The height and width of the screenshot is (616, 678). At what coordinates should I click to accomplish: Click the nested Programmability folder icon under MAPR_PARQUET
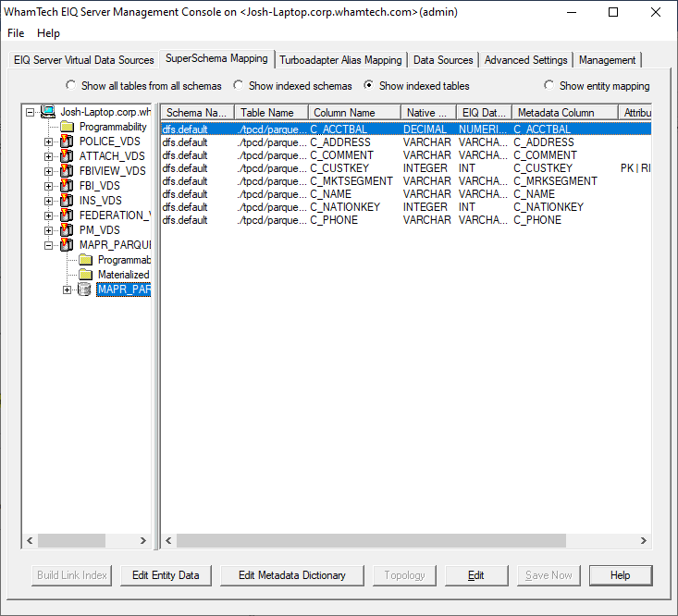(86, 260)
